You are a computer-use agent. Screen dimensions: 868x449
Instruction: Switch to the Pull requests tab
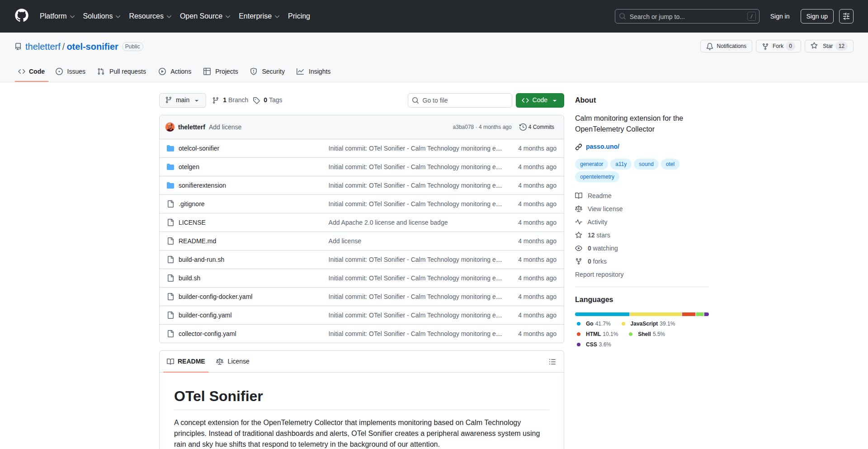click(x=122, y=71)
